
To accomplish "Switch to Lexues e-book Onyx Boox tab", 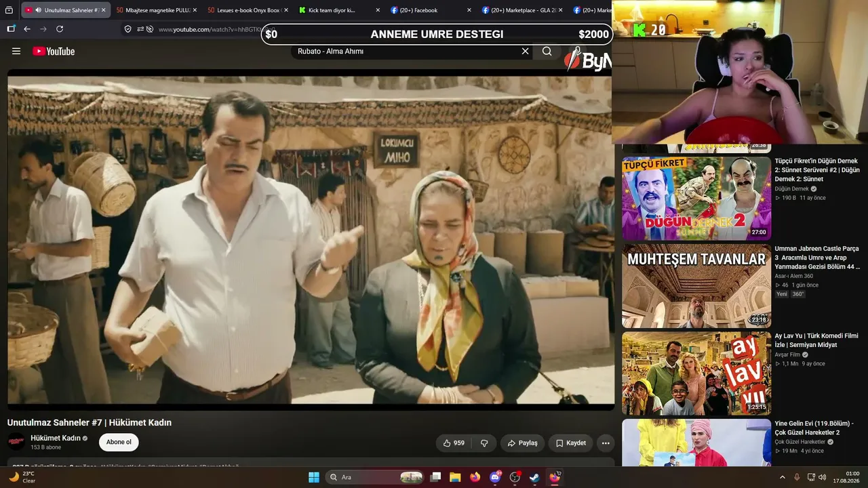I will click(x=248, y=10).
